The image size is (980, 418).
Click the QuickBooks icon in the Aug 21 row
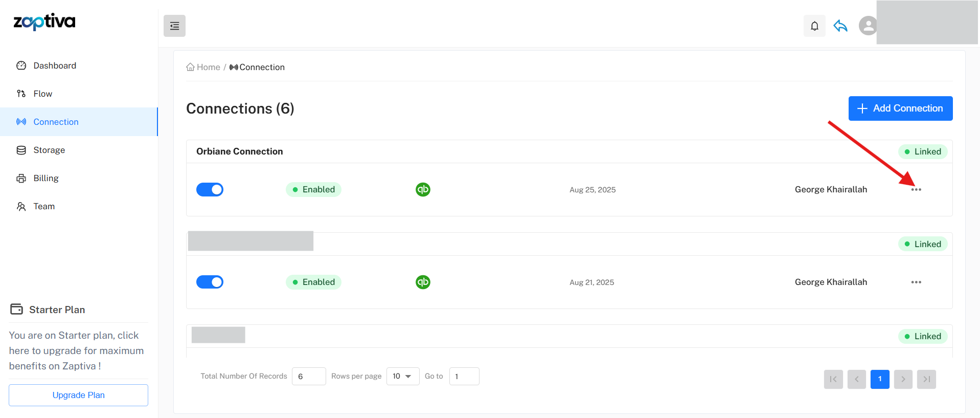(423, 282)
